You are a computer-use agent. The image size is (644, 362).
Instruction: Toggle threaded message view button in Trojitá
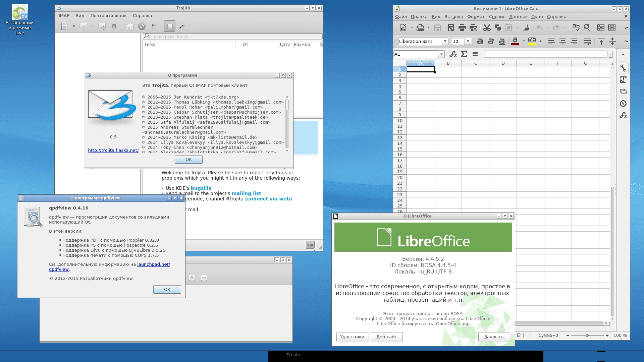click(170, 26)
